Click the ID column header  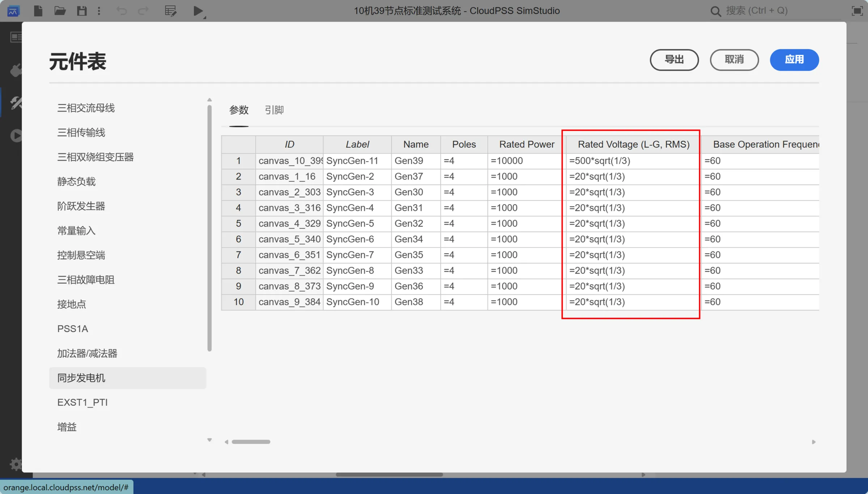click(x=289, y=144)
